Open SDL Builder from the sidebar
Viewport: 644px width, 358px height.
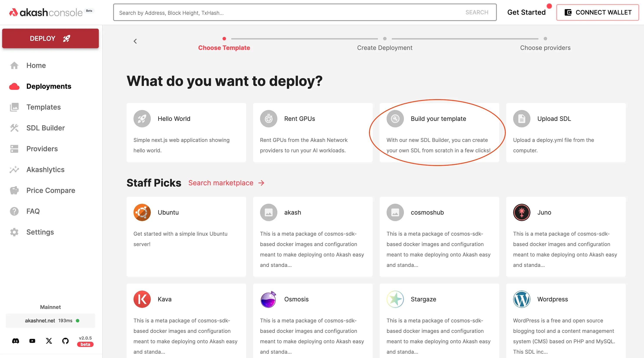click(46, 128)
